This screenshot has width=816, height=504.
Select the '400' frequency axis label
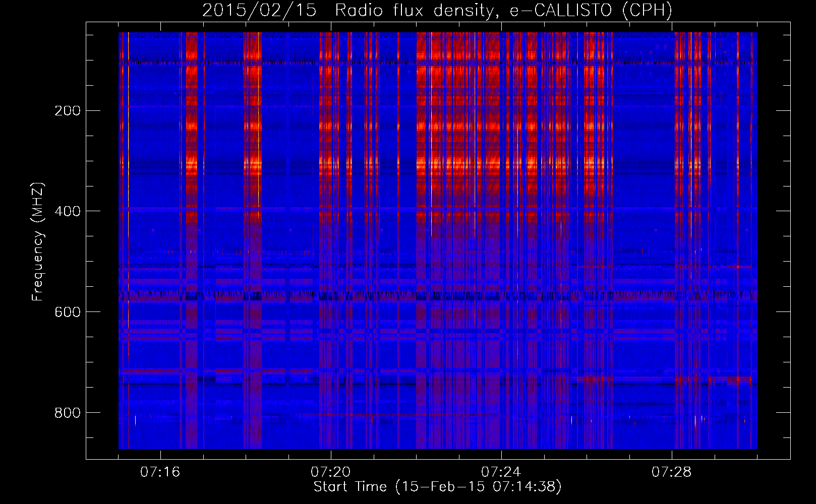67,212
